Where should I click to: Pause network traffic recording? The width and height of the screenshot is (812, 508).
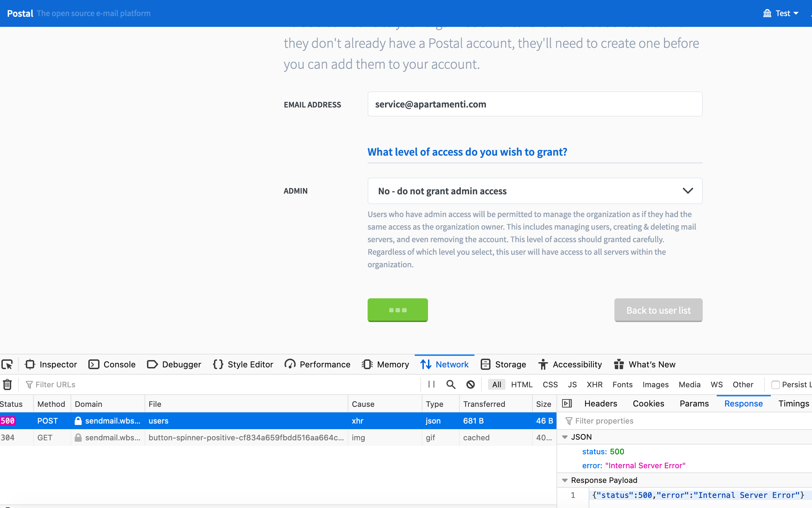point(431,384)
